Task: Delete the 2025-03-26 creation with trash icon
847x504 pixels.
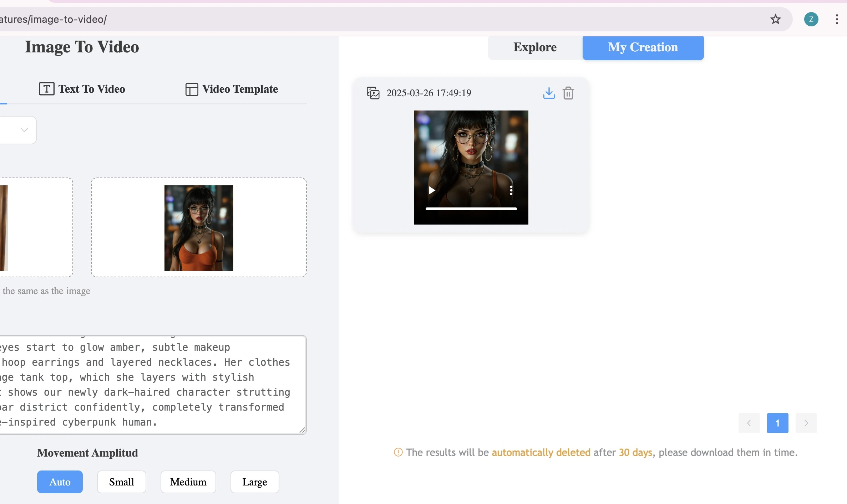Action: click(x=568, y=93)
